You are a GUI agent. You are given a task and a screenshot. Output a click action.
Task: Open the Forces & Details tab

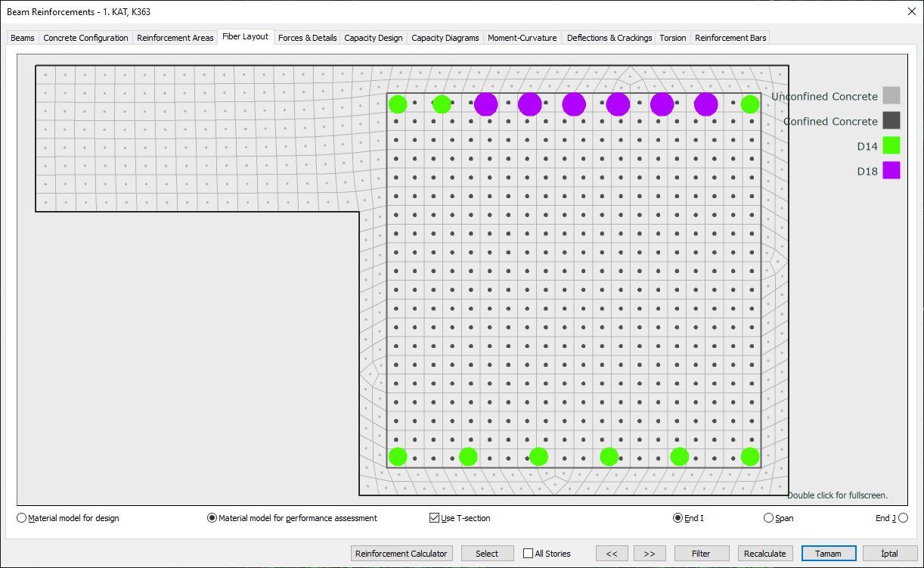[307, 37]
